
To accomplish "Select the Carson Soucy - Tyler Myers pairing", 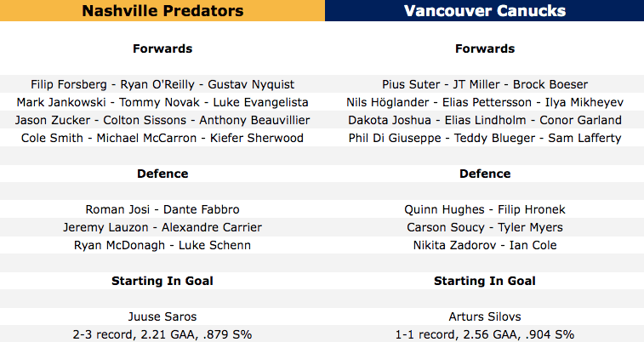I will coord(484,227).
